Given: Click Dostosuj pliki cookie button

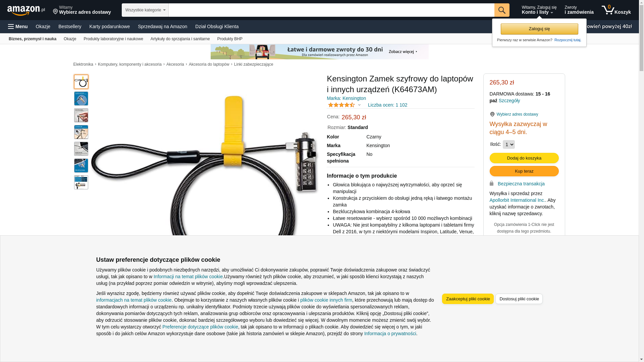Looking at the screenshot, I should [519, 299].
